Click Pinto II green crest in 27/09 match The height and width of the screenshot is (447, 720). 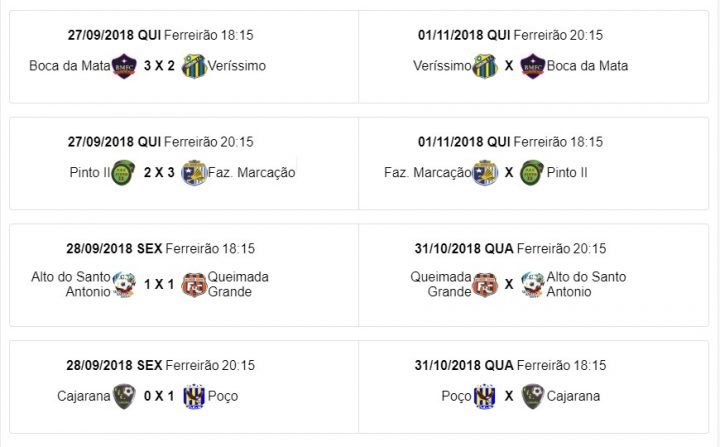124,173
